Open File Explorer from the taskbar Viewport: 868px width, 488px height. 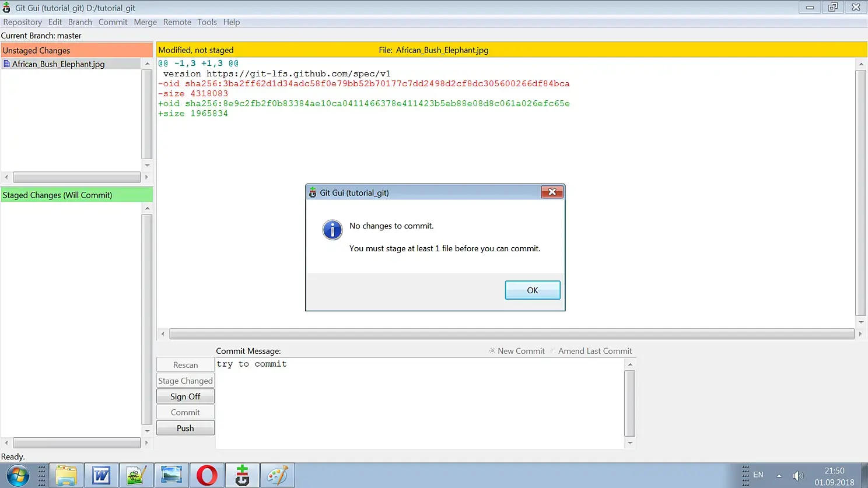pyautogui.click(x=66, y=476)
